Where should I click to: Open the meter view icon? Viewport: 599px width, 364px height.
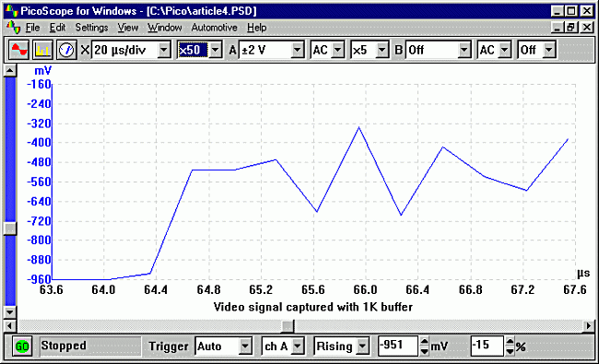coord(66,50)
